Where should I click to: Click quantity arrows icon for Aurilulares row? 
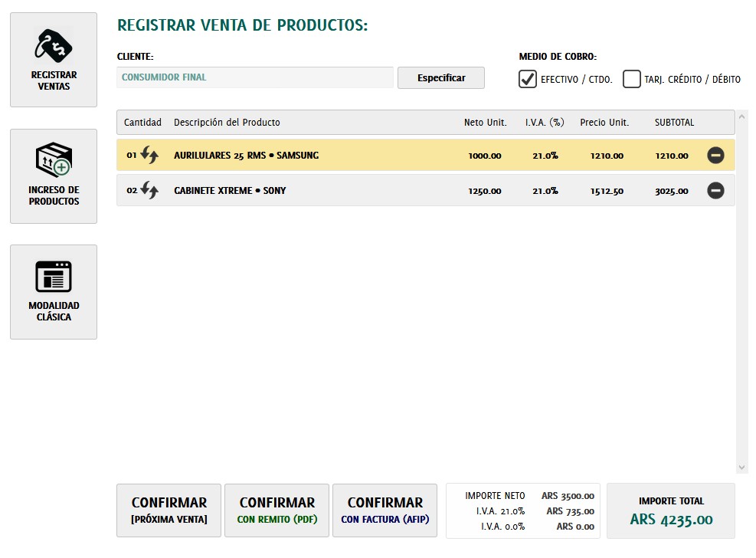click(x=149, y=156)
